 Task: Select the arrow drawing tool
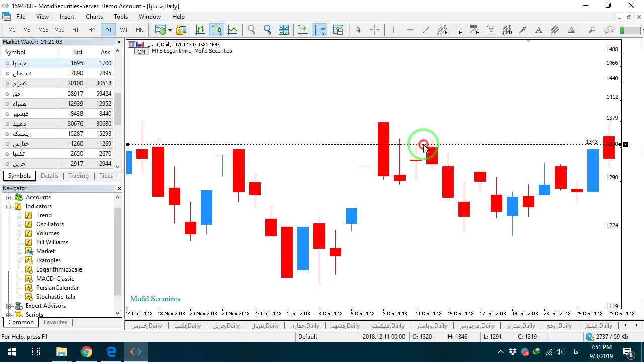(x=523, y=30)
